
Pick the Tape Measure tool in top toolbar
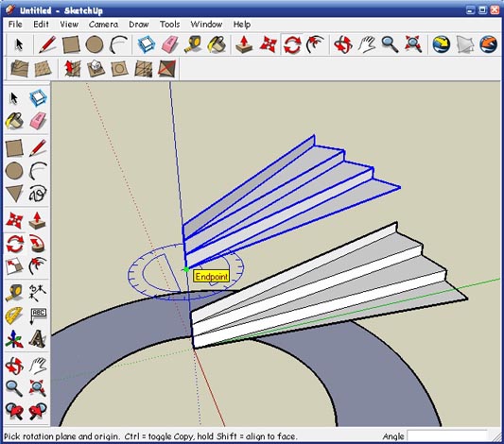coord(192,44)
